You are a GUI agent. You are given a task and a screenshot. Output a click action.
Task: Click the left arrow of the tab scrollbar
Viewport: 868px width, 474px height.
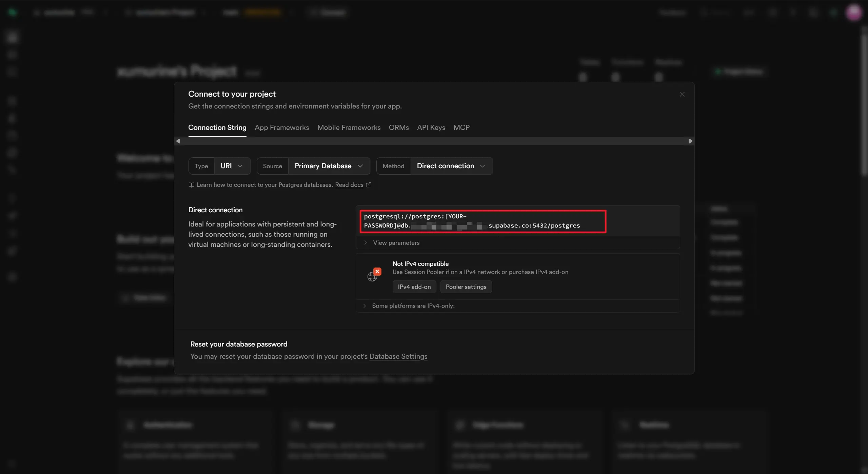178,141
